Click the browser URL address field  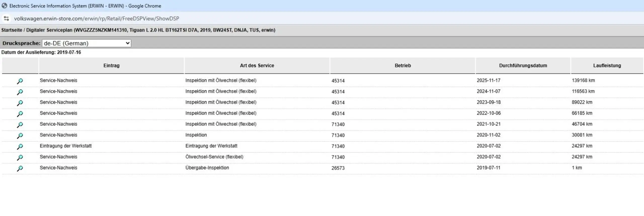[x=97, y=19]
